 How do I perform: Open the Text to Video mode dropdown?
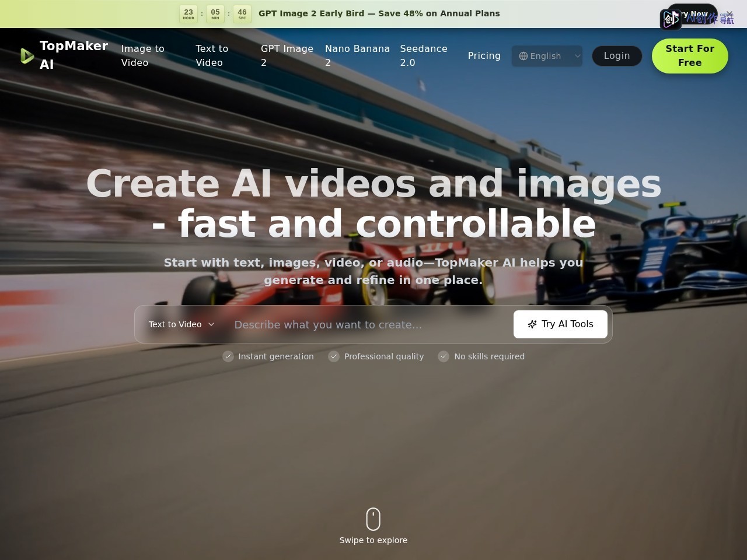pos(181,324)
